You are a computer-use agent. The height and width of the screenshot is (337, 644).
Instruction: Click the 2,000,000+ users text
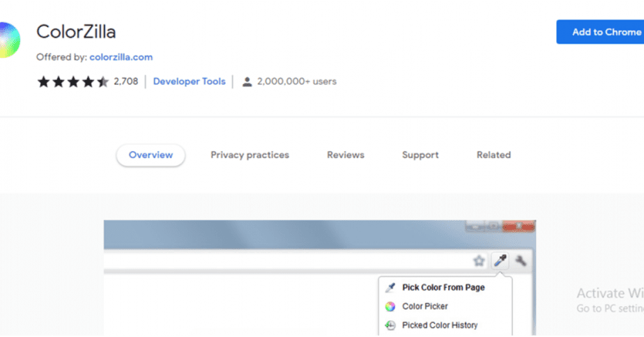pyautogui.click(x=297, y=81)
